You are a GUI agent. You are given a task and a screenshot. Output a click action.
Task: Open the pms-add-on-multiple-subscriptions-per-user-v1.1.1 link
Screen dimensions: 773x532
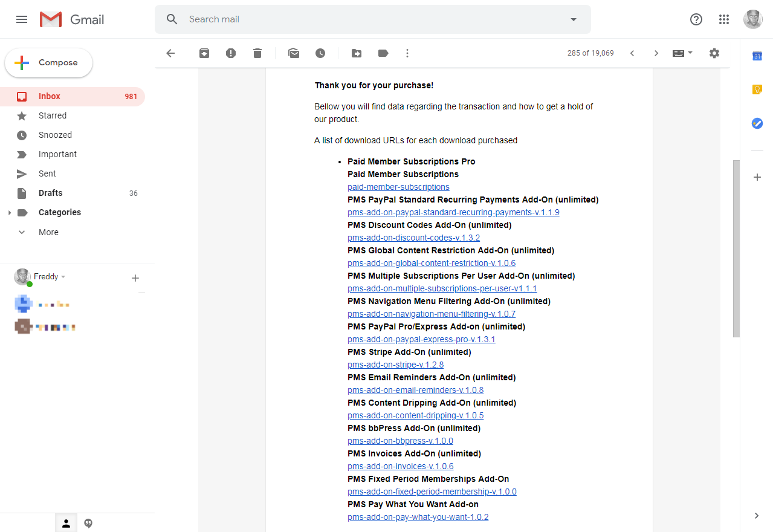pos(442,288)
